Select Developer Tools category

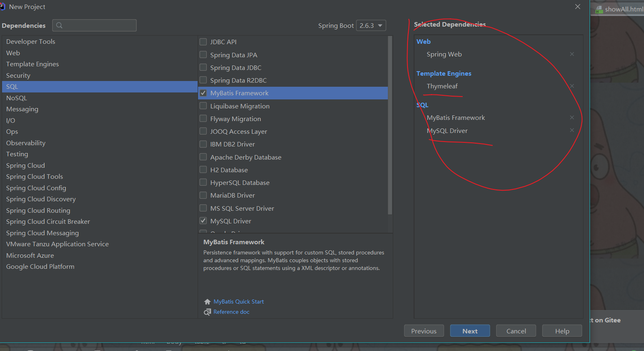click(x=100, y=42)
